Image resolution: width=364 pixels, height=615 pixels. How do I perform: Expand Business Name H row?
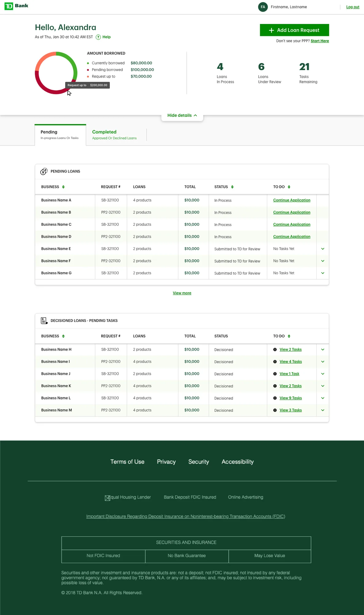click(x=323, y=350)
